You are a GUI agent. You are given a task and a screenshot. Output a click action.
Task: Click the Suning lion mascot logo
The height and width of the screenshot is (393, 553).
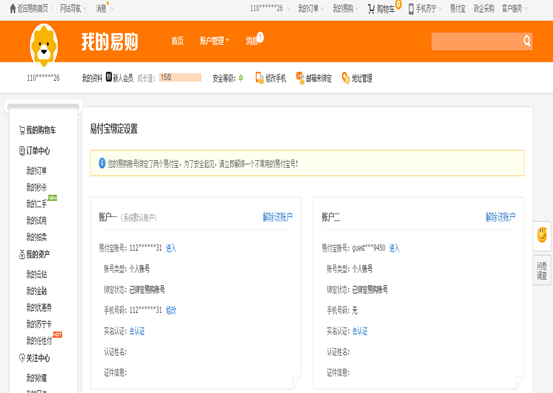[x=44, y=45]
